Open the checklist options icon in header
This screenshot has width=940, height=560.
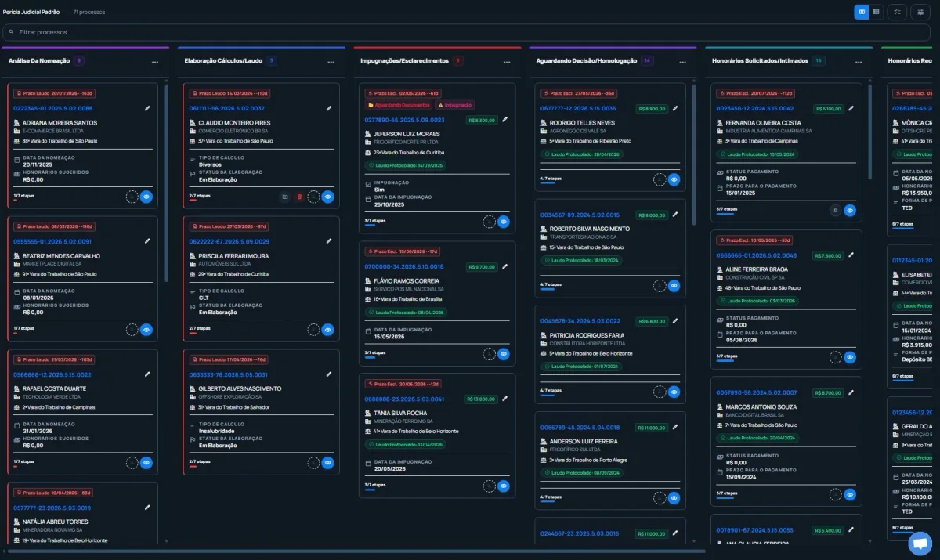coord(898,12)
